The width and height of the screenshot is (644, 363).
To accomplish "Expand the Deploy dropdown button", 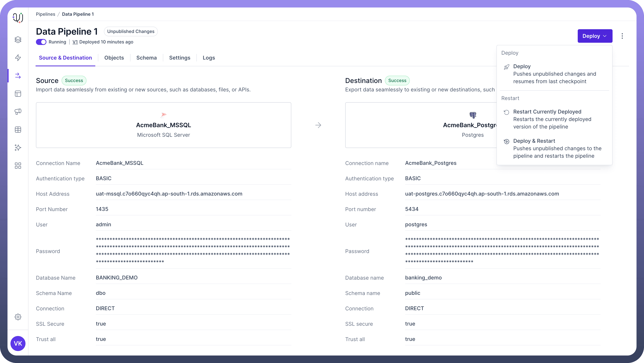I will (595, 36).
